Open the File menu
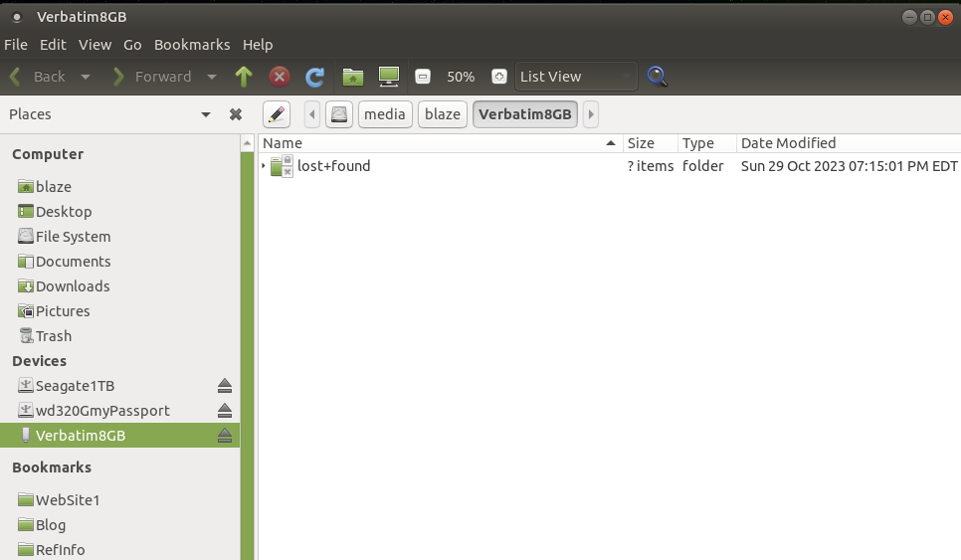961x560 pixels. click(16, 45)
